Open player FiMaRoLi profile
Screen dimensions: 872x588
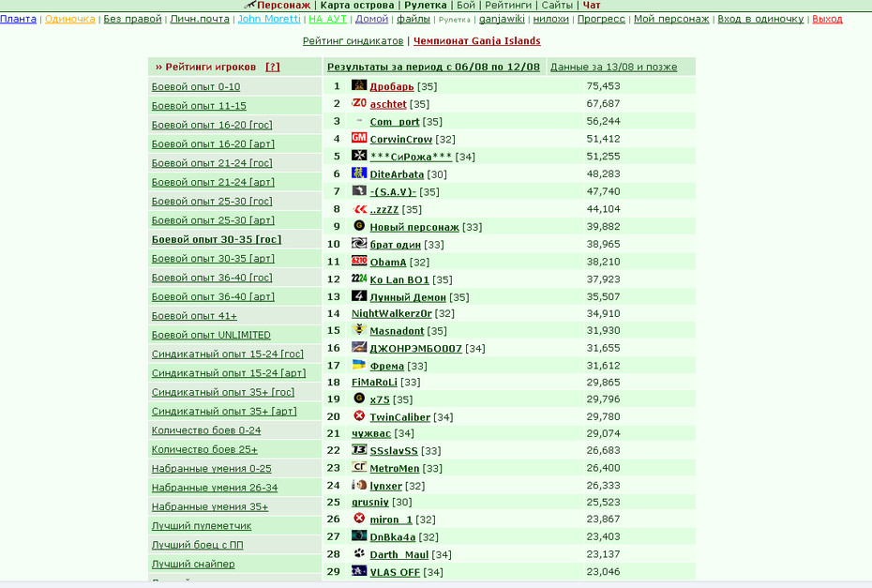coord(374,383)
